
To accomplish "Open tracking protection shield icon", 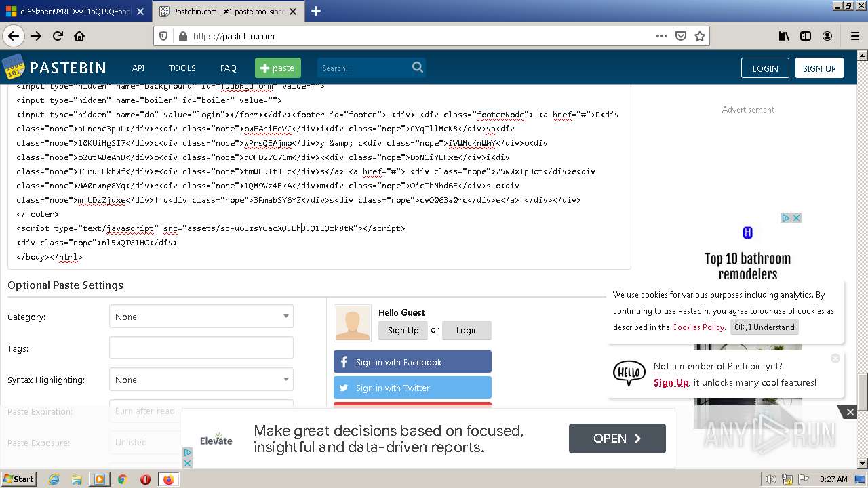I will 163,36.
